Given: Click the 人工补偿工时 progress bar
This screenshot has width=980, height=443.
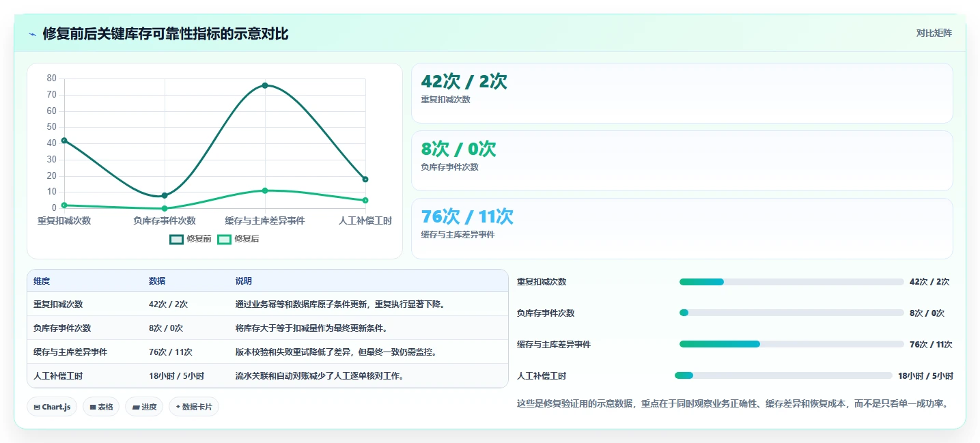Looking at the screenshot, I should point(783,375).
